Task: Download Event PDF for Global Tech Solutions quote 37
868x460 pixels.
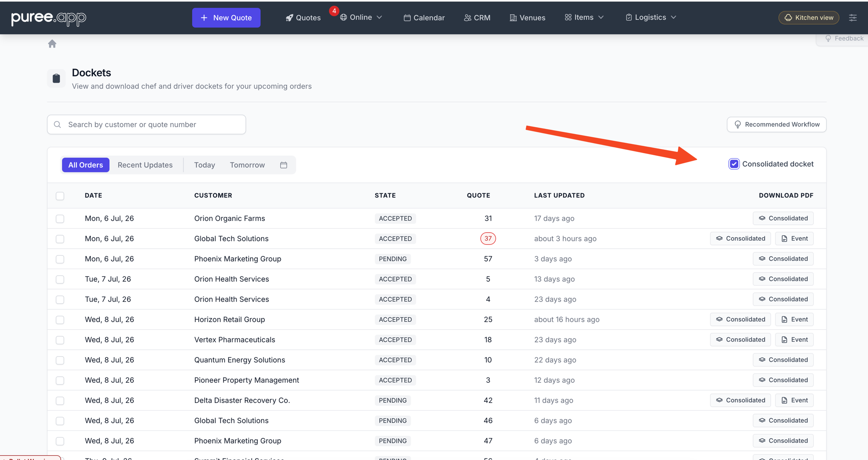Action: (x=794, y=239)
